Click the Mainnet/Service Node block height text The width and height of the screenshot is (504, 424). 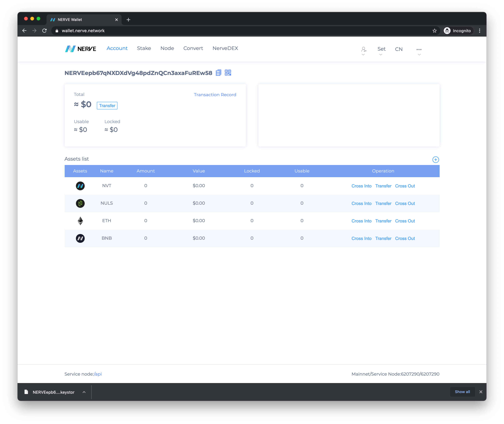pyautogui.click(x=395, y=374)
